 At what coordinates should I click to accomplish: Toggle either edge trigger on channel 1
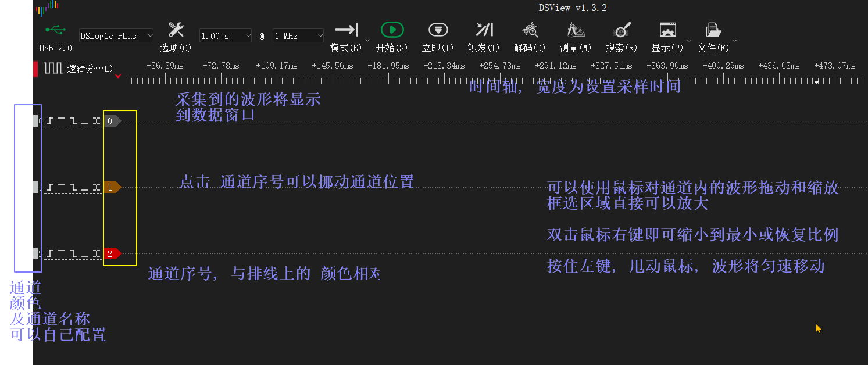click(97, 187)
